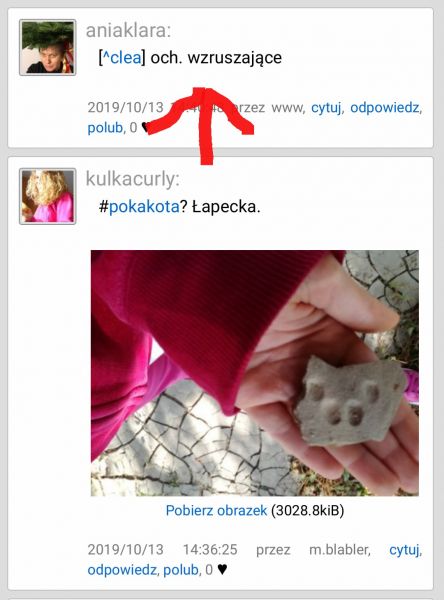The height and width of the screenshot is (600, 444).
Task: Click the kulkacurly username
Action: pos(132,179)
